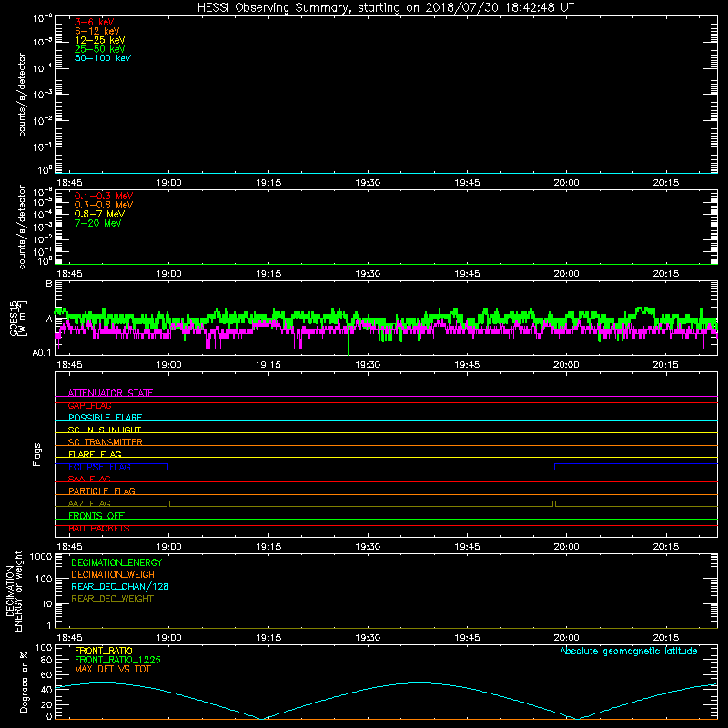Click geomagnetic latitude curve minimum after 20:00
Viewport: 728px width, 728px height.
coord(577,719)
